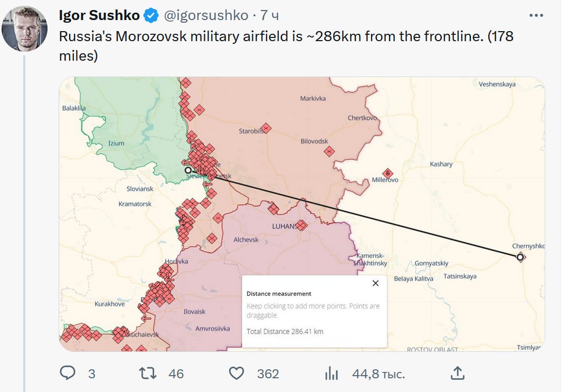Like the tweet with heart icon
The image size is (568, 392).
236,373
